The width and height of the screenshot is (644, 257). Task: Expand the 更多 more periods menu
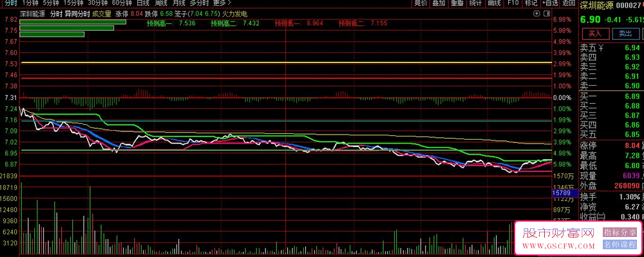[222, 3]
